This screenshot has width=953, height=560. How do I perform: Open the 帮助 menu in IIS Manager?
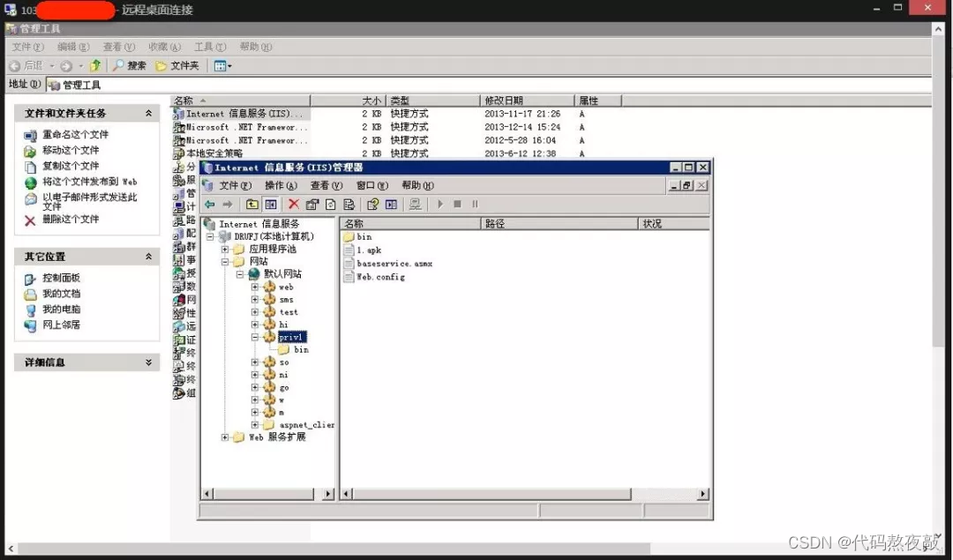pos(417,186)
